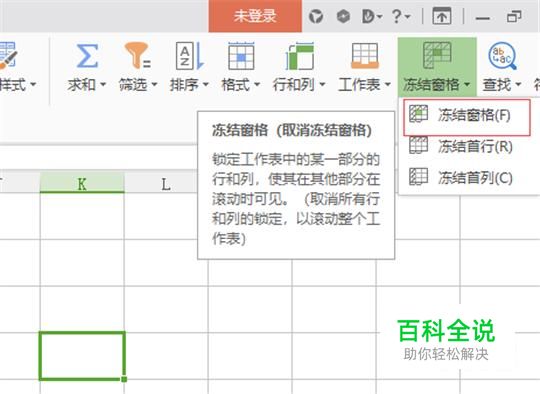
Task: Click the Format (格式) cell icon
Action: [x=241, y=55]
